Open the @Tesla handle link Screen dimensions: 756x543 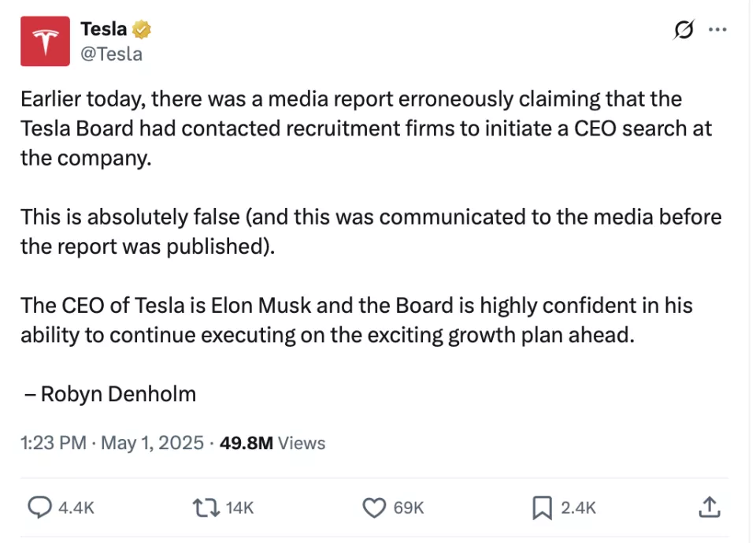[x=111, y=54]
